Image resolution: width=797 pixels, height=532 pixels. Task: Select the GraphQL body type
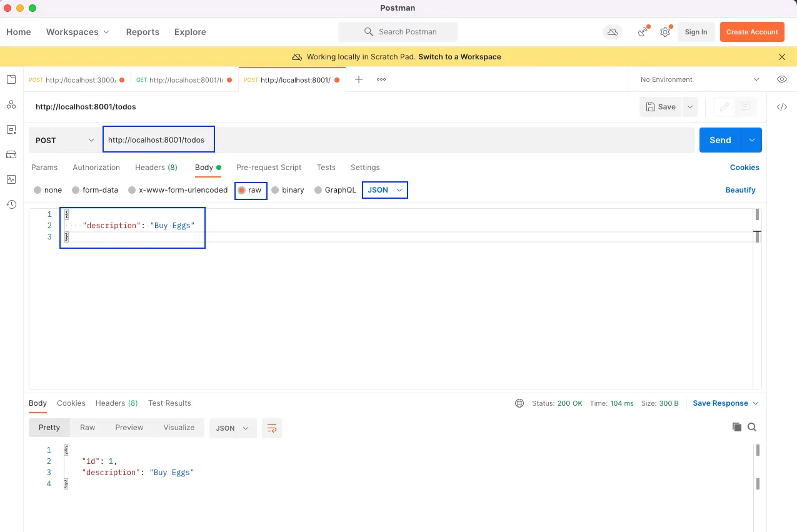[335, 190]
